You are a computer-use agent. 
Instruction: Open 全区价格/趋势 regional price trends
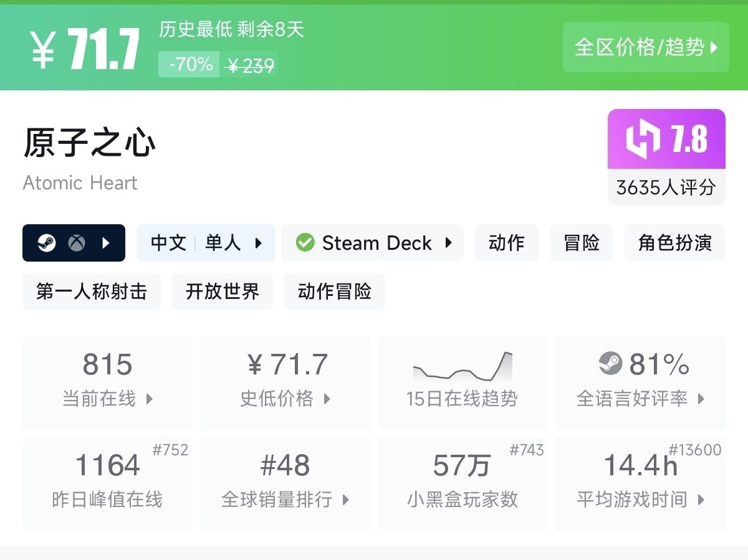(x=646, y=47)
